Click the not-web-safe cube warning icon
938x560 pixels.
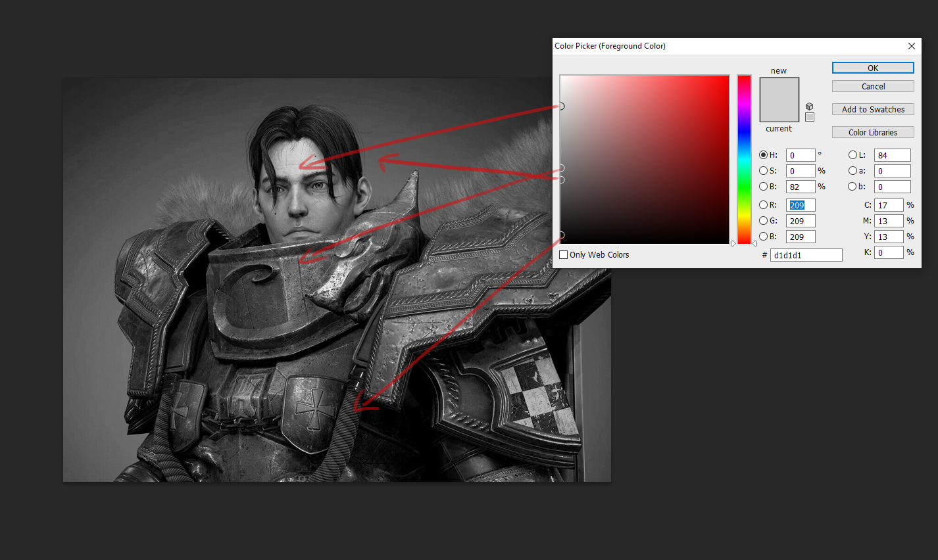810,106
